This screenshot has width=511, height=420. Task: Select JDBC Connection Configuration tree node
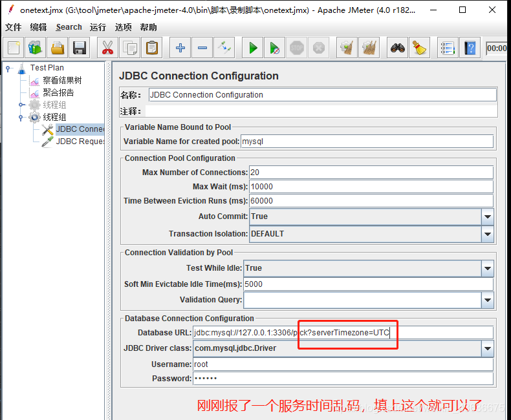[x=80, y=129]
